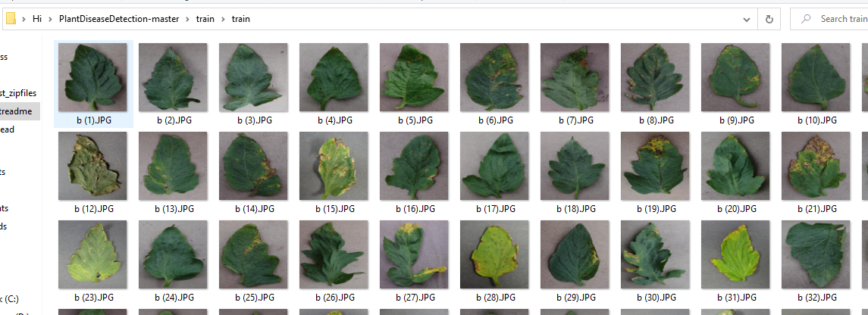This screenshot has width=868, height=315.
Task: Select image b (1).JPG thumbnail
Action: coord(92,77)
